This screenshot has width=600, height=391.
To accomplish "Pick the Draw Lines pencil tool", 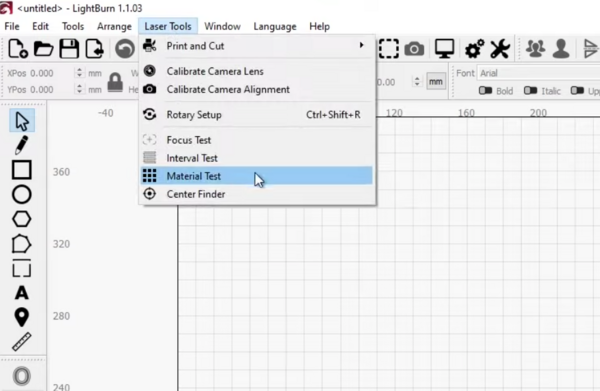I will point(21,145).
